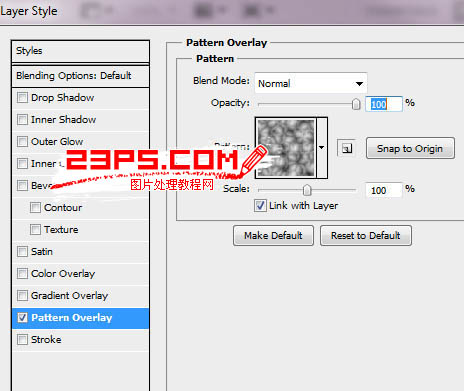This screenshot has height=391, width=464.
Task: Click the Snap to Origin button
Action: pyautogui.click(x=410, y=148)
